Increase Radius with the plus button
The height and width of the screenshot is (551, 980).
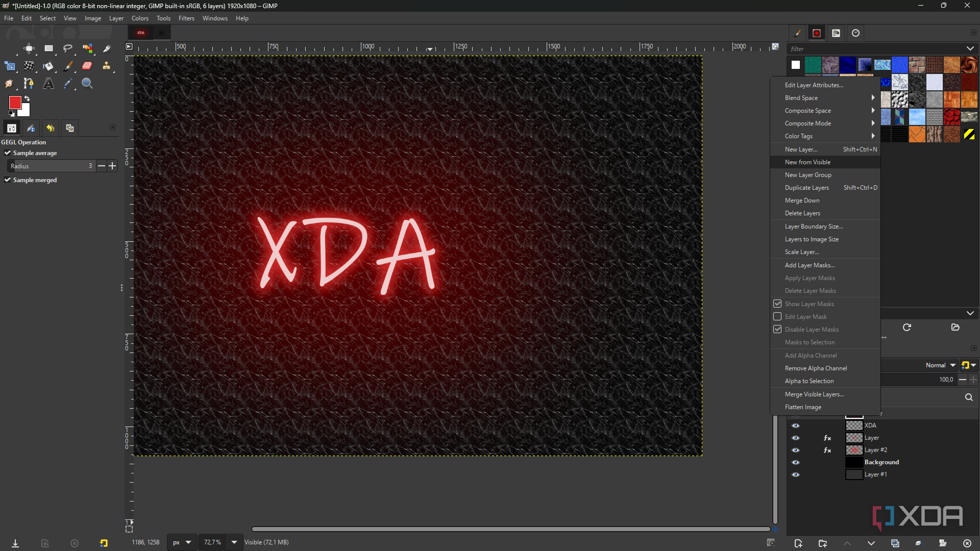tap(112, 166)
